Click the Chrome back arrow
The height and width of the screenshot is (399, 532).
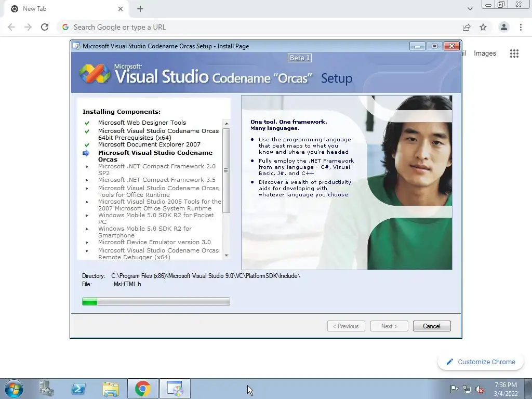pos(11,27)
